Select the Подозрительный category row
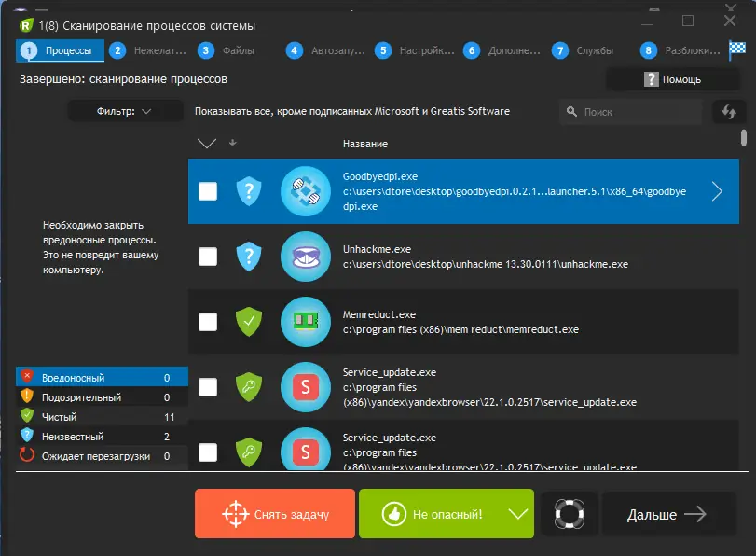This screenshot has height=556, width=756. (102, 396)
